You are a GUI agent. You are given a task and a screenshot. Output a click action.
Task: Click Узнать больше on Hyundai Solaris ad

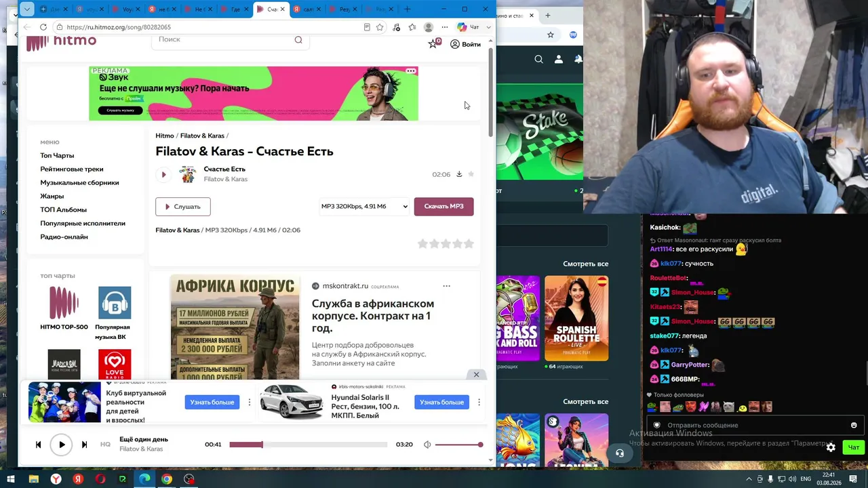[441, 402]
